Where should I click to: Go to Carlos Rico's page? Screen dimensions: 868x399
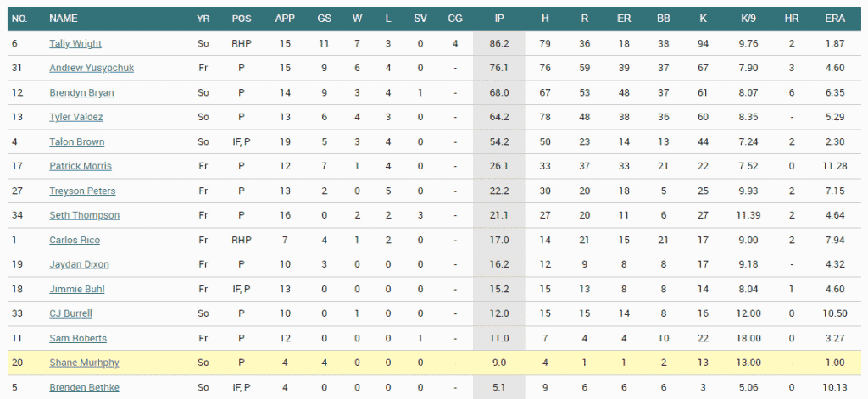73,240
